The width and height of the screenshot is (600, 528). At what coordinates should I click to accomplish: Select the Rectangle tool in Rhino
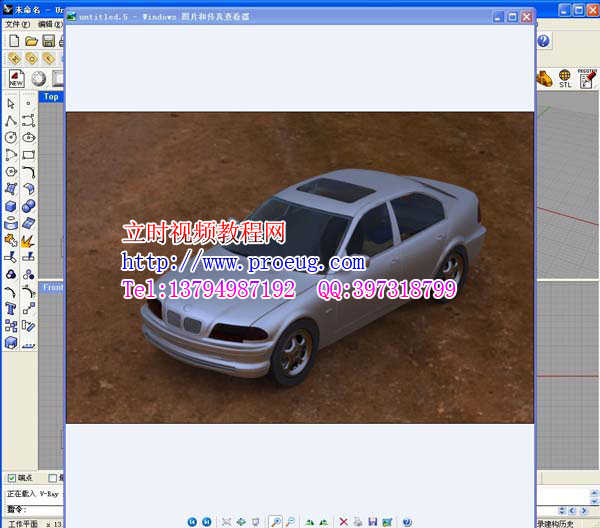click(x=28, y=155)
